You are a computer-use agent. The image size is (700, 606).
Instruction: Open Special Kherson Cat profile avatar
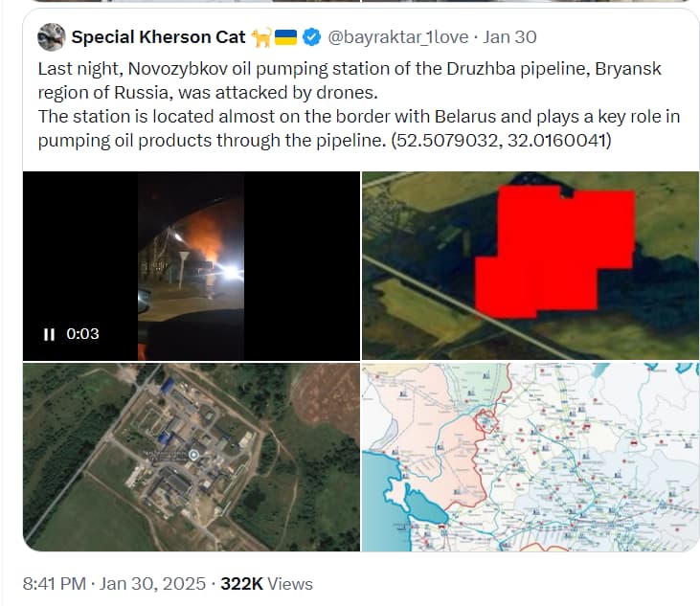click(52, 37)
